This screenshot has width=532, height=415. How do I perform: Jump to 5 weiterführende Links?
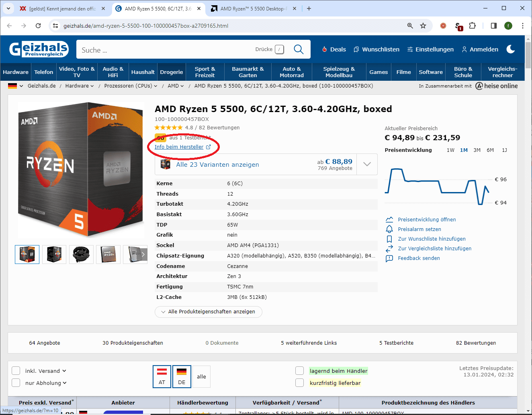pyautogui.click(x=309, y=343)
